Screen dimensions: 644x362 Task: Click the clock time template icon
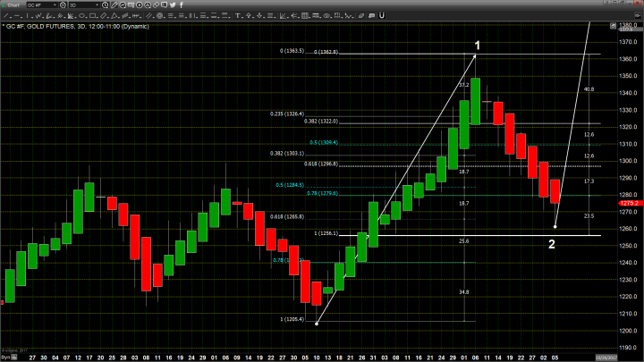[106, 5]
